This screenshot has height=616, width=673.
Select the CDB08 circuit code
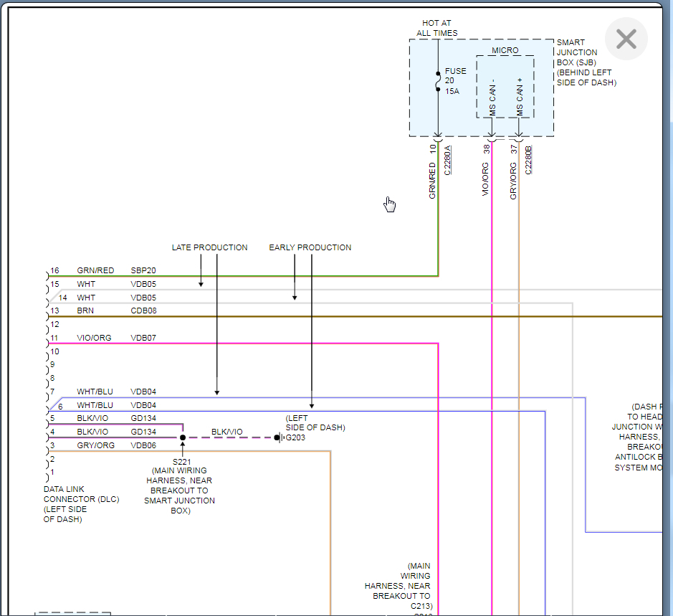[x=143, y=311]
